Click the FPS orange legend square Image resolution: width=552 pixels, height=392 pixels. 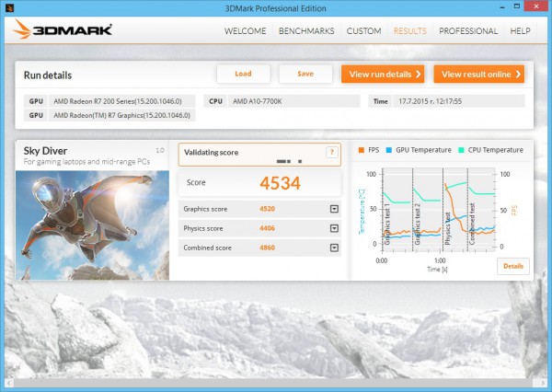362,150
